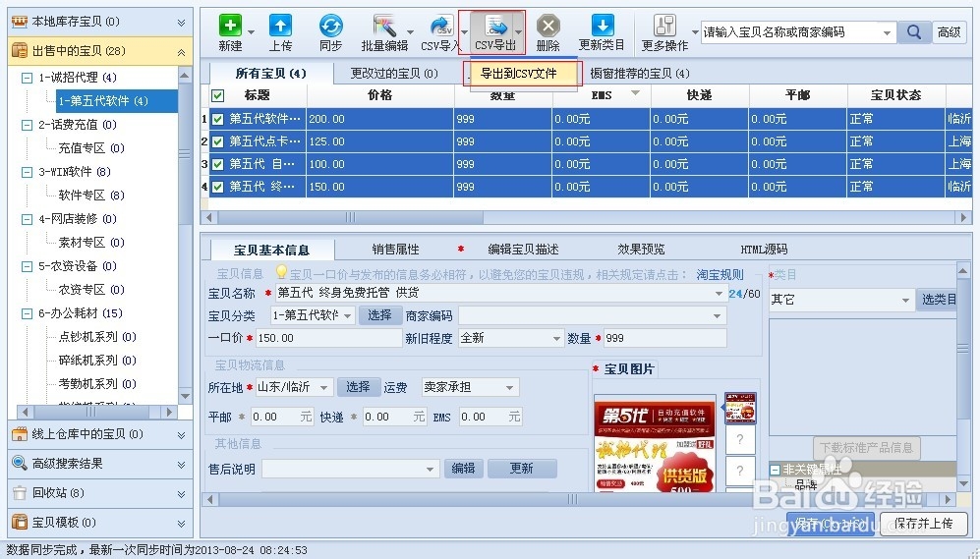The image size is (980, 559).
Task: Open the 淘宝规则 link
Action: (720, 275)
